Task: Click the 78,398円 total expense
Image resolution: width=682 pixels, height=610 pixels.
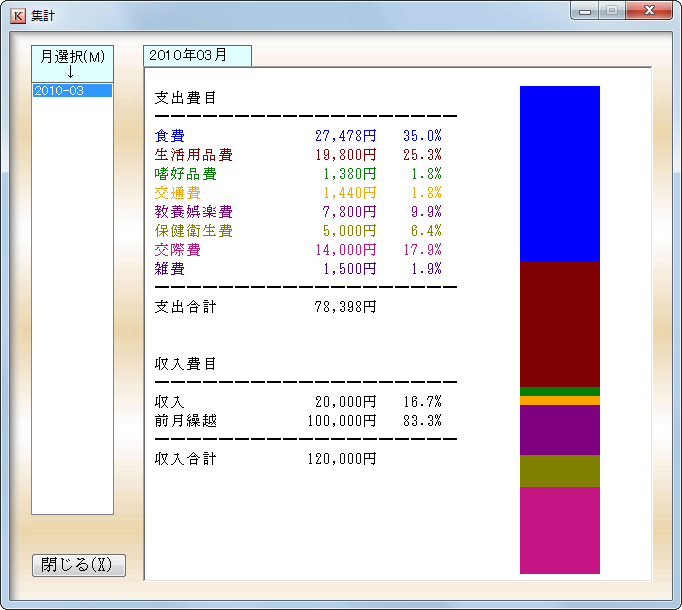Action: pos(346,307)
